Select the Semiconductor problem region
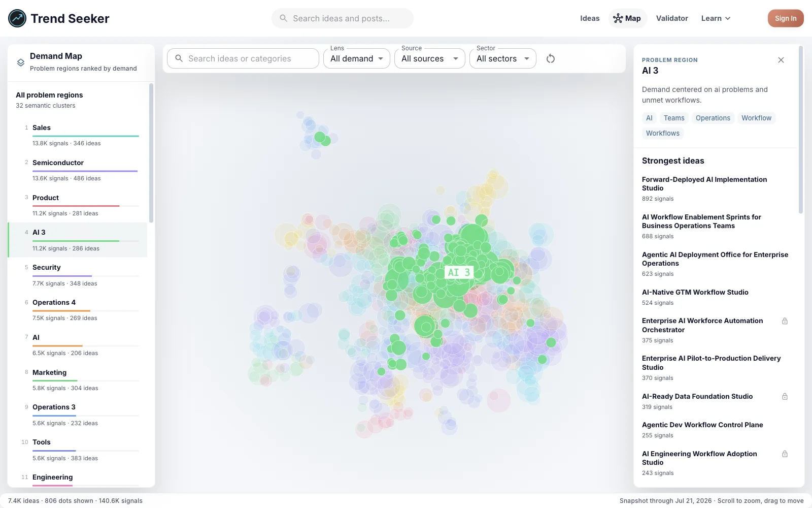The image size is (812, 508). pos(78,170)
